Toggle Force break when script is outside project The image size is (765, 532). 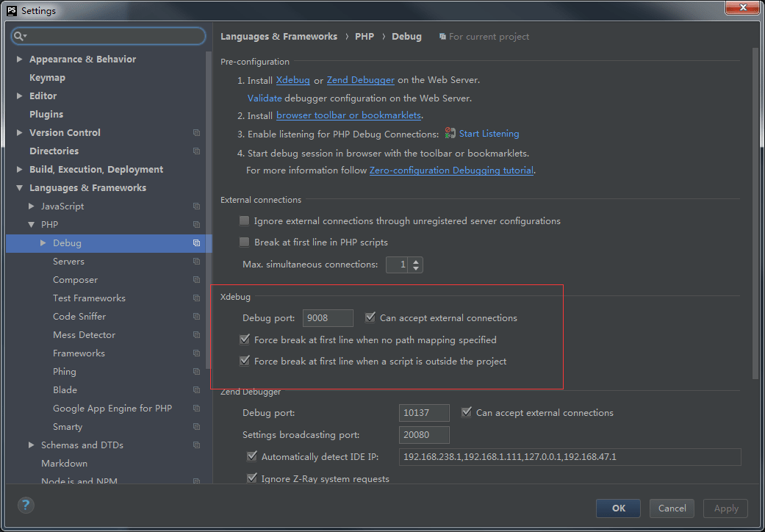point(245,362)
